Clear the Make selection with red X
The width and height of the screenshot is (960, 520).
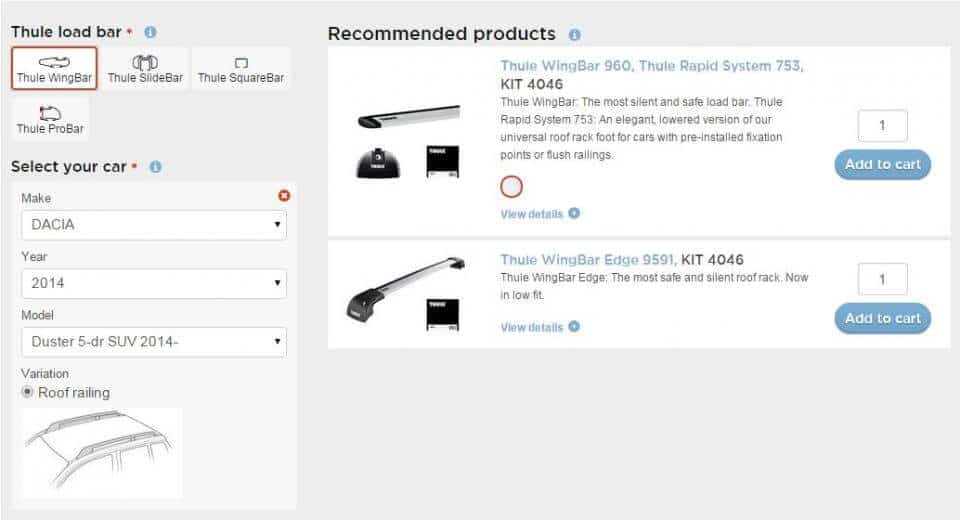283,197
